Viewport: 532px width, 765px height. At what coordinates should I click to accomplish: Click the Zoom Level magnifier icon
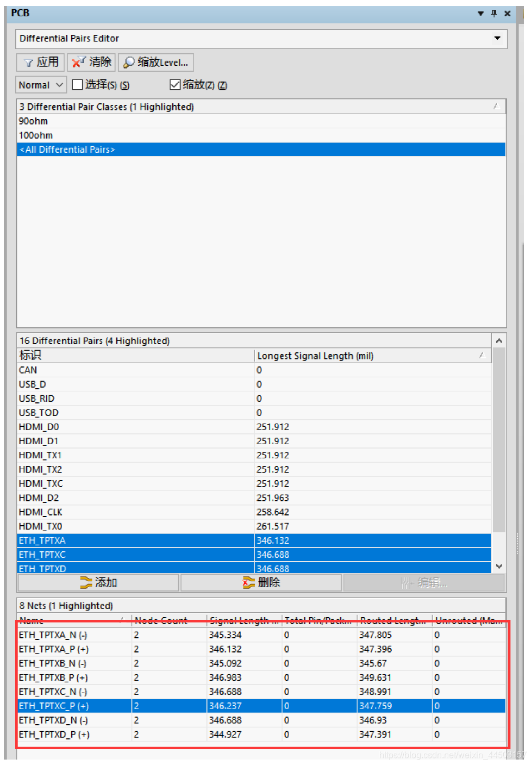129,63
